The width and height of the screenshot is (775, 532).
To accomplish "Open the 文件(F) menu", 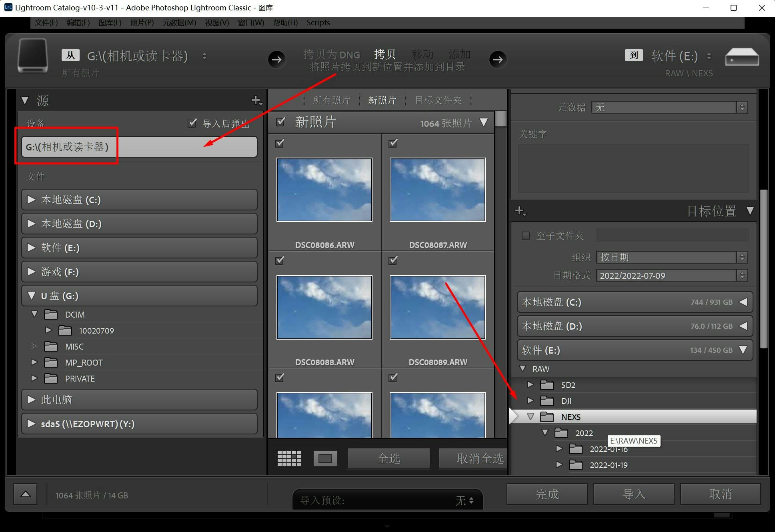I will [x=46, y=22].
